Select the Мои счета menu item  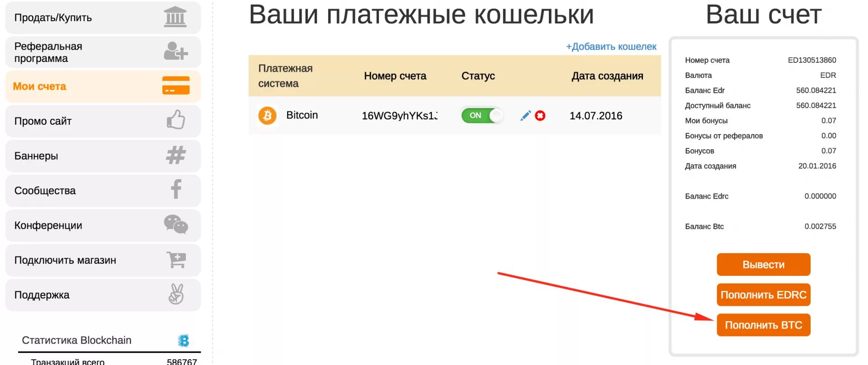point(103,86)
